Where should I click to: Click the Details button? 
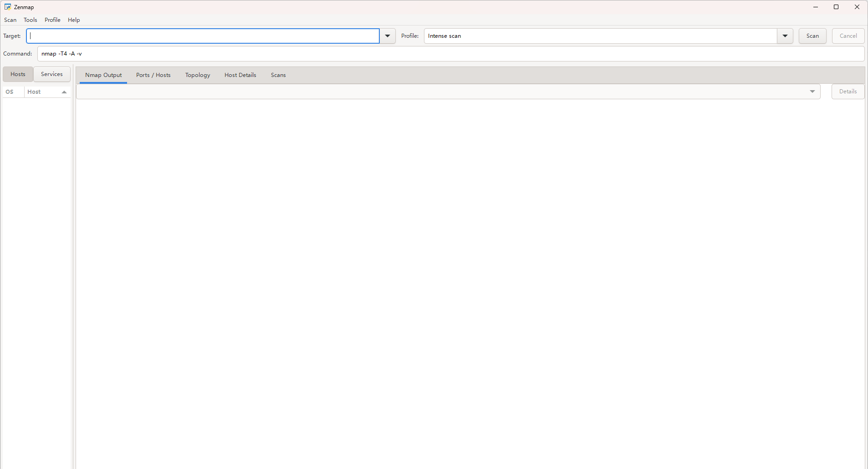[x=848, y=92]
